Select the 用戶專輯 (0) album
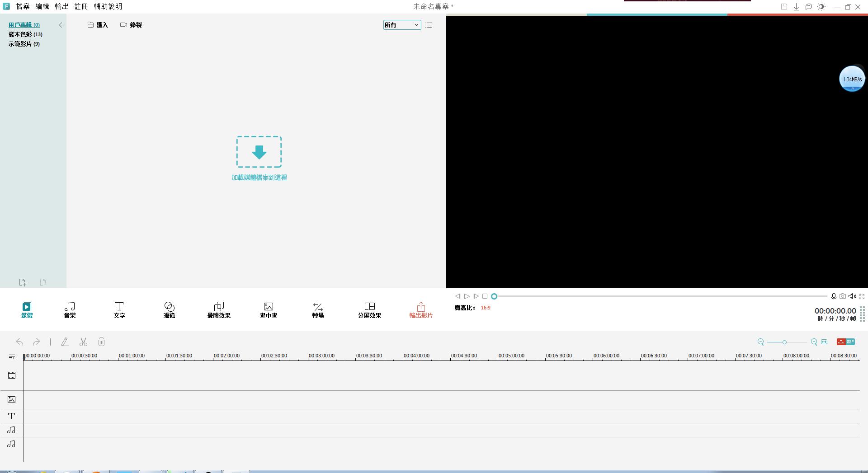 click(24, 25)
